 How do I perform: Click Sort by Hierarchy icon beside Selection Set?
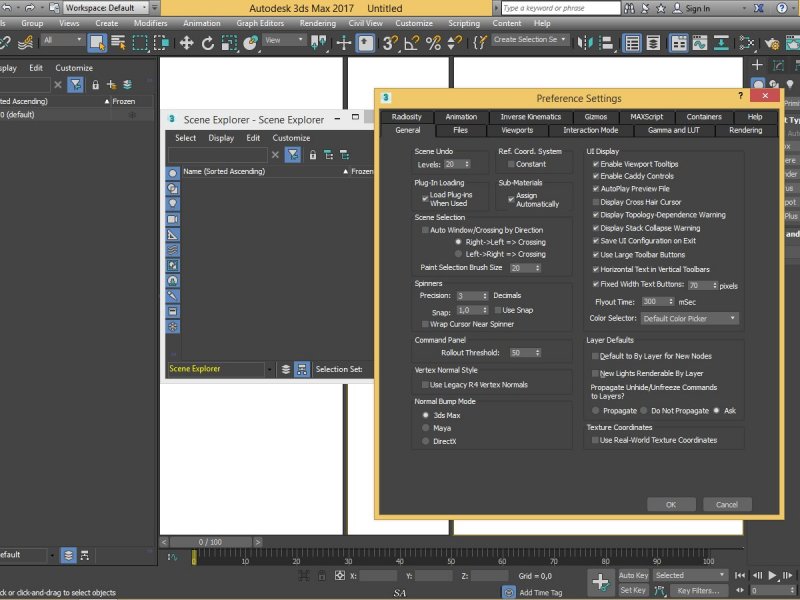point(302,369)
